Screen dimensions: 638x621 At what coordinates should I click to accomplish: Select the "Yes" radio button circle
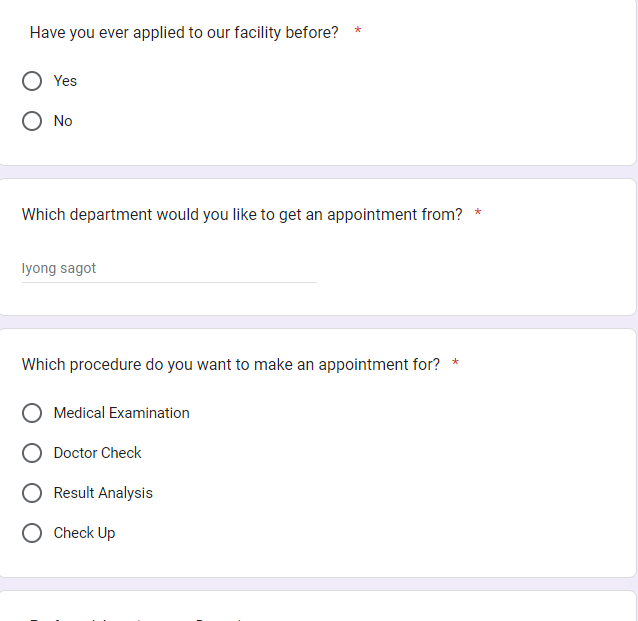(x=32, y=81)
